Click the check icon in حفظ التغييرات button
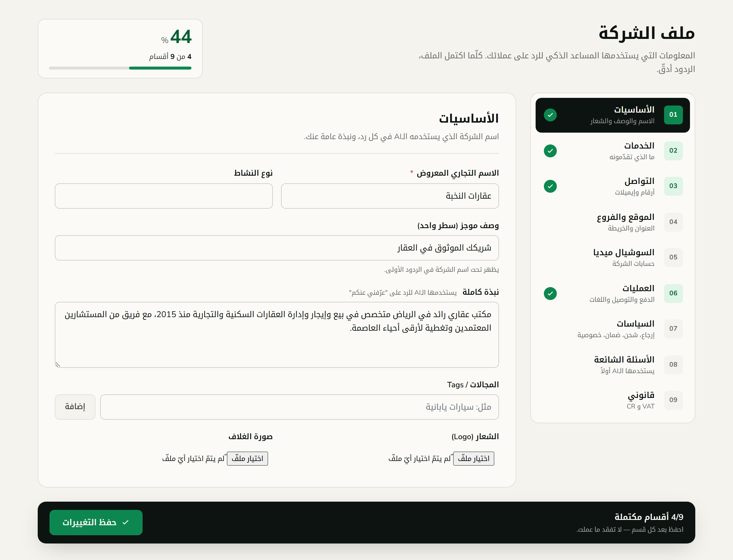This screenshot has height=560, width=733. (x=126, y=522)
